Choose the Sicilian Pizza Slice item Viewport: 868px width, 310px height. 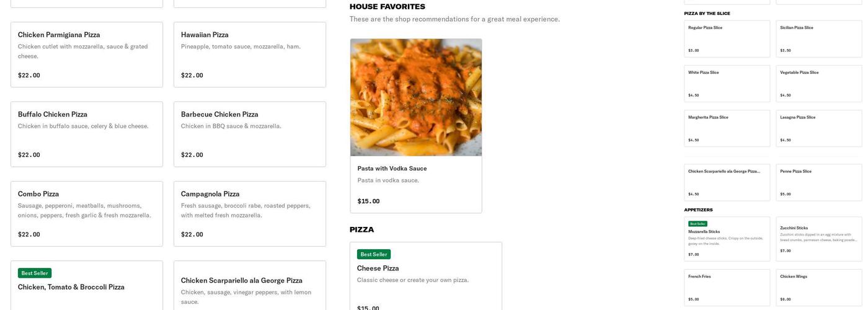coord(818,38)
